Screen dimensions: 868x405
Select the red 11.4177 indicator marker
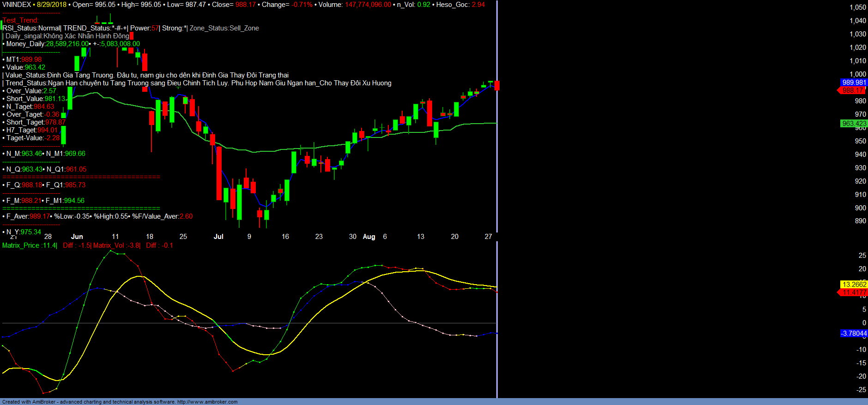pos(854,292)
